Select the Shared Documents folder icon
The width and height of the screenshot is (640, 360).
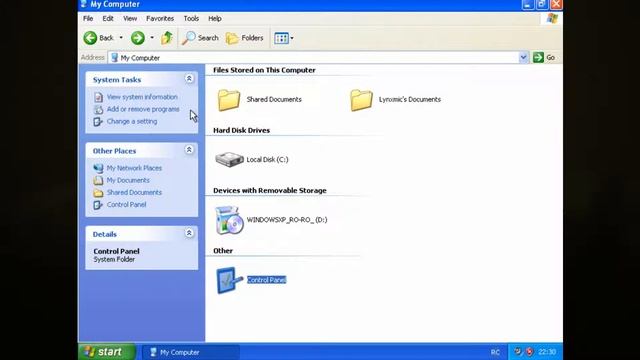point(229,100)
